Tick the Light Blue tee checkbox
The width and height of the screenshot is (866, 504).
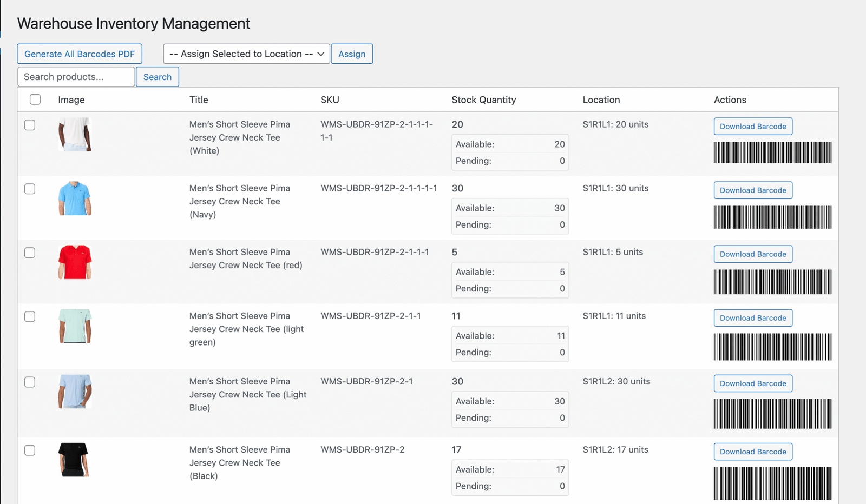(x=30, y=382)
